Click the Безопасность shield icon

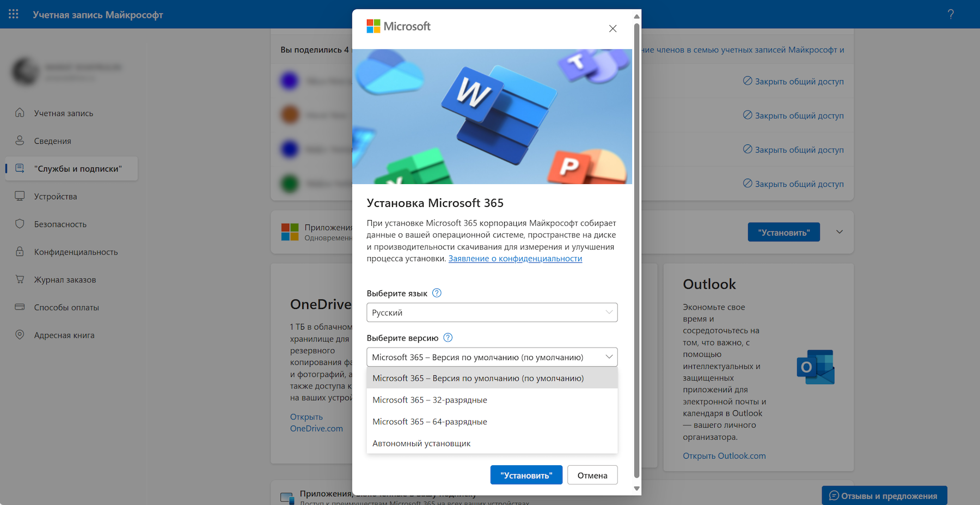(20, 224)
